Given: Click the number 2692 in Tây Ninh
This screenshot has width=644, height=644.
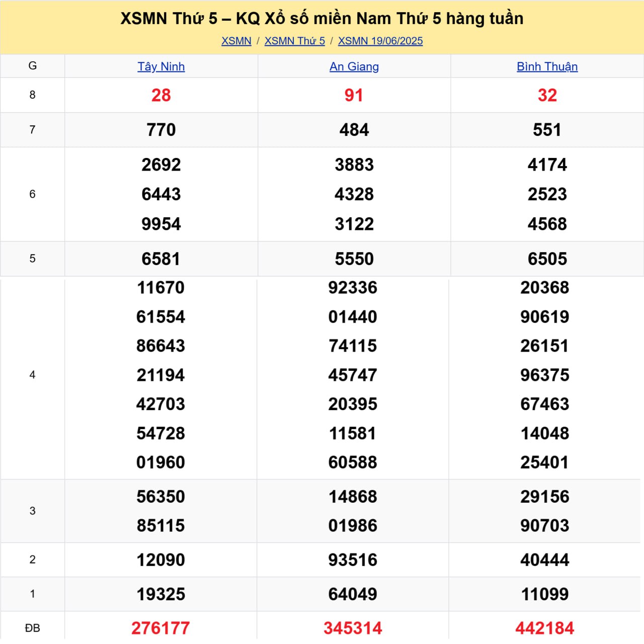Looking at the screenshot, I should [161, 165].
